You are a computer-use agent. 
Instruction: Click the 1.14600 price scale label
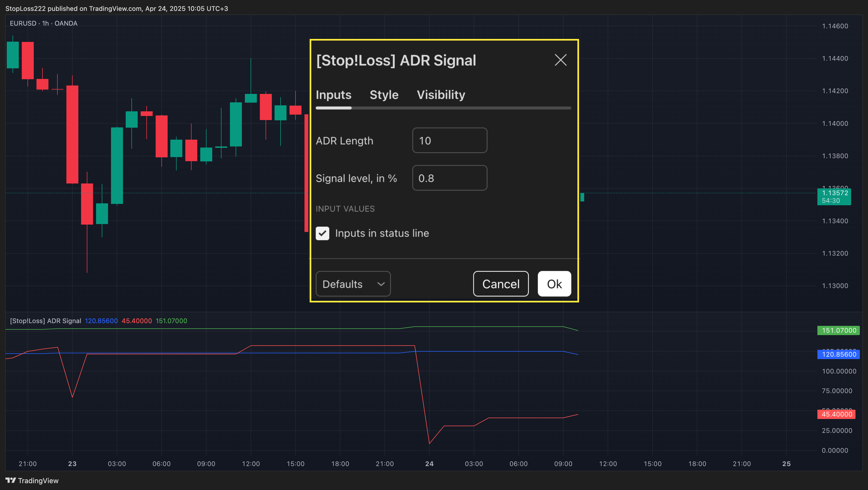(835, 26)
